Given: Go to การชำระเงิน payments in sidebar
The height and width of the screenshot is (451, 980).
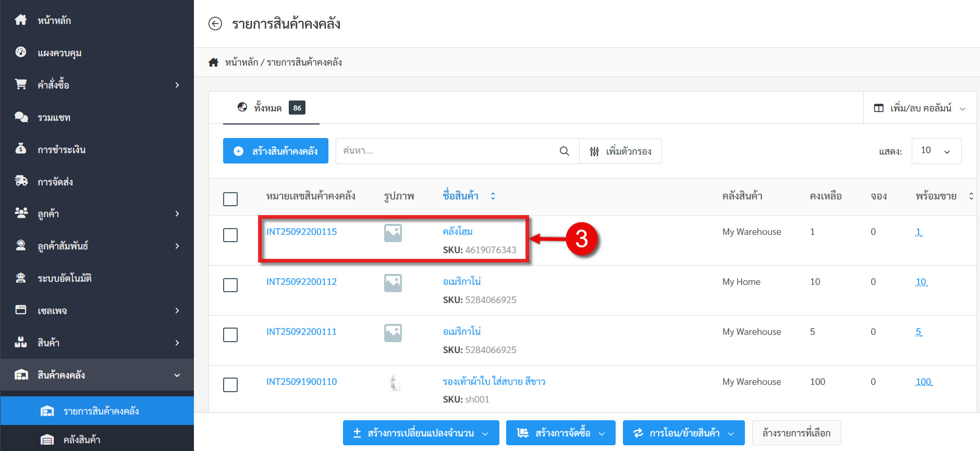Looking at the screenshot, I should (x=61, y=149).
